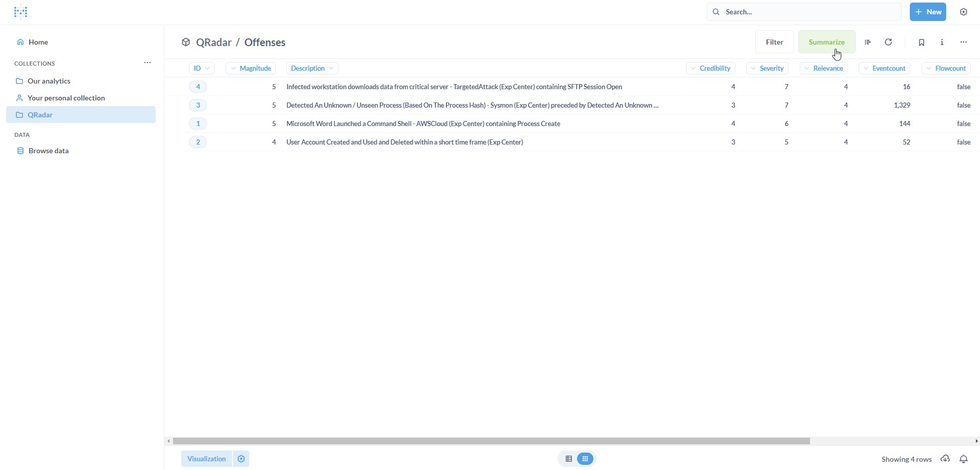The height and width of the screenshot is (470, 980).
Task: Focus the Search input field
Action: point(804,12)
